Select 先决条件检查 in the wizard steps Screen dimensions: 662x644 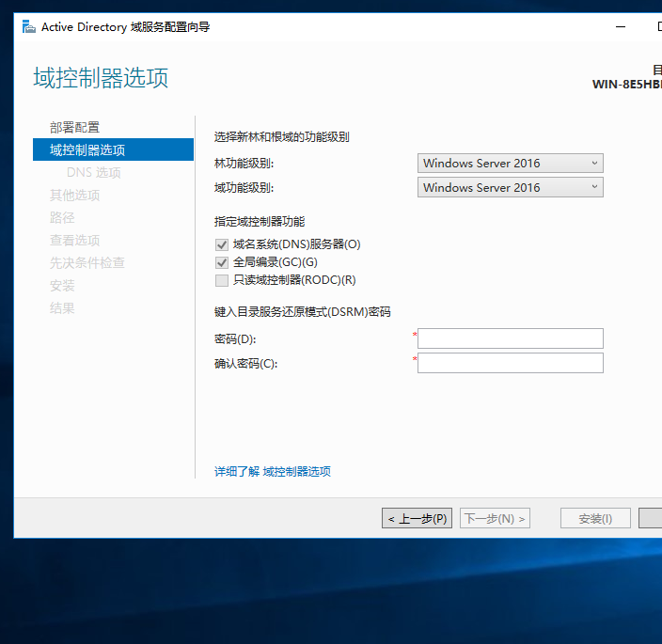87,263
